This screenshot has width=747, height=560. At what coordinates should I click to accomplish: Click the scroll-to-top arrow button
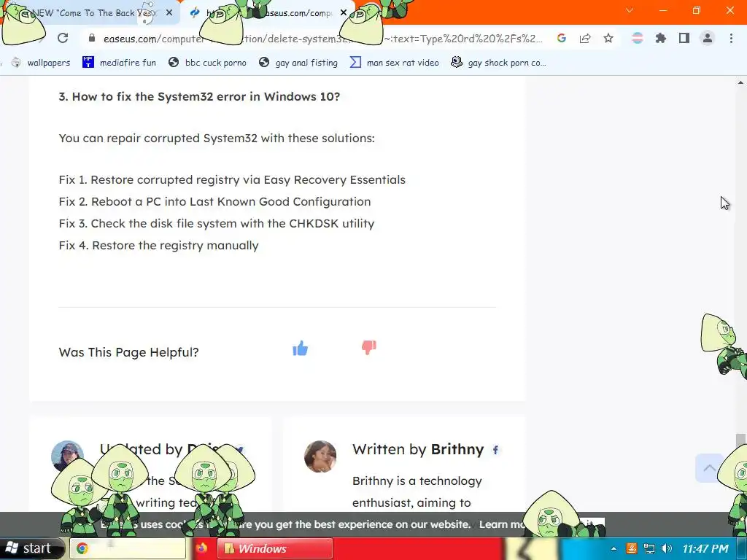[709, 467]
